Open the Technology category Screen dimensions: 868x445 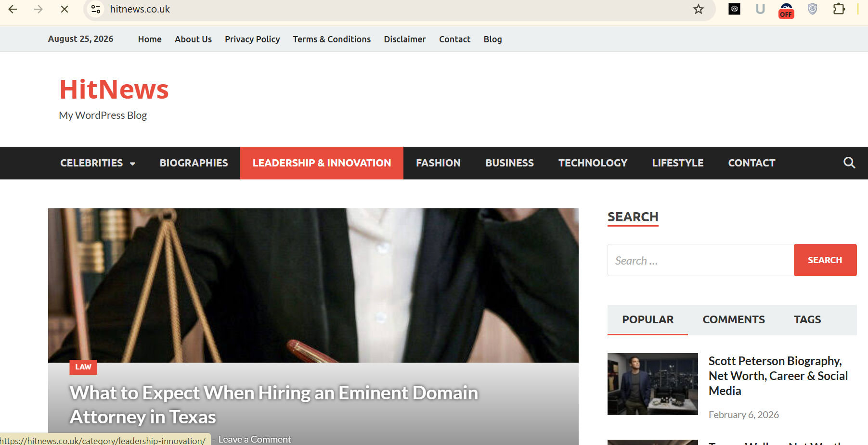[593, 163]
